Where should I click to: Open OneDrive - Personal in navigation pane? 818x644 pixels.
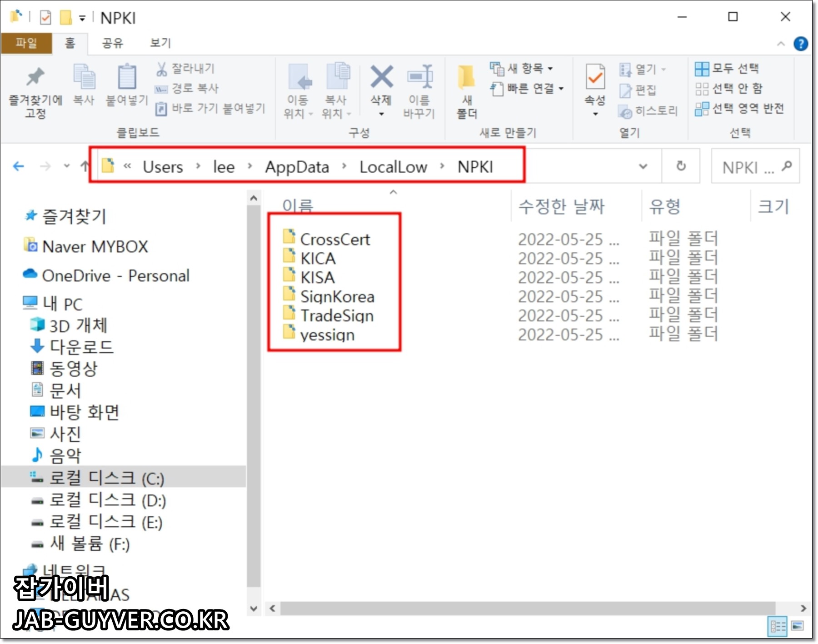coord(106,275)
